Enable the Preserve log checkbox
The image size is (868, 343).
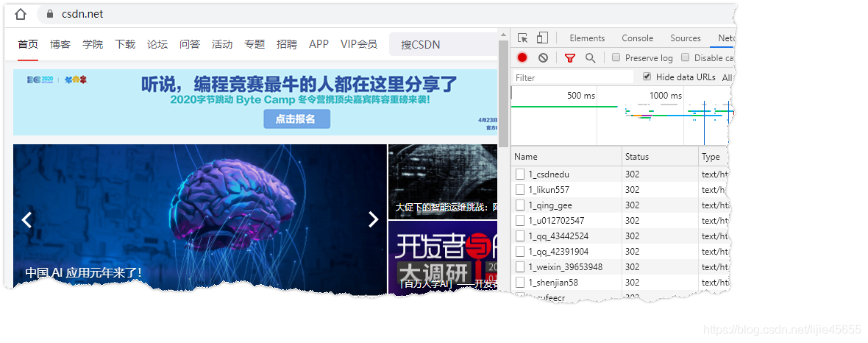616,57
